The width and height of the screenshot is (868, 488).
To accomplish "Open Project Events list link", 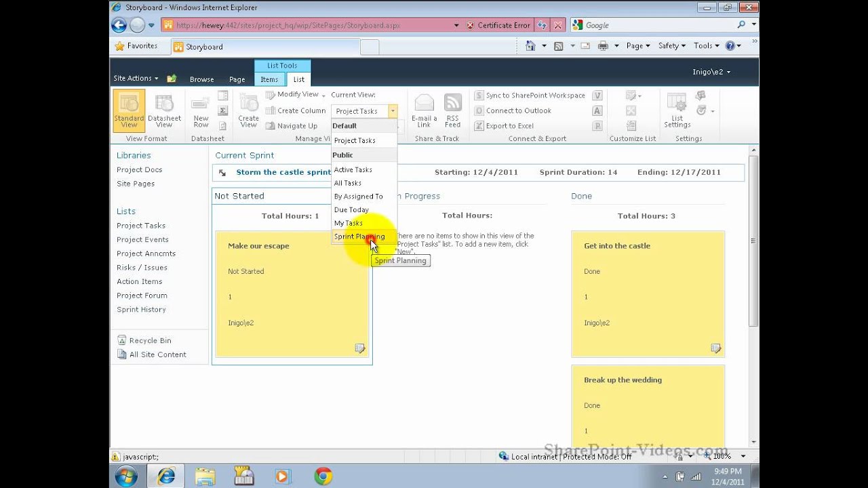I will pos(142,239).
